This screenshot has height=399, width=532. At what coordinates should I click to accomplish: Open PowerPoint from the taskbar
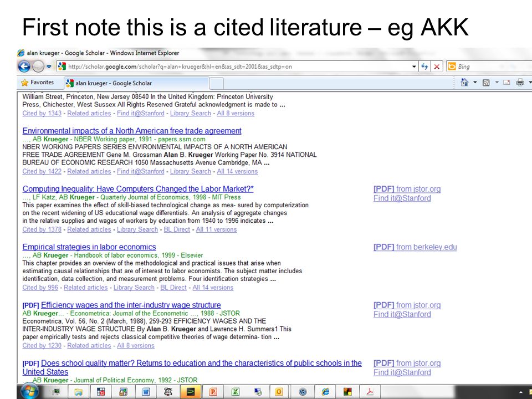coord(213,392)
